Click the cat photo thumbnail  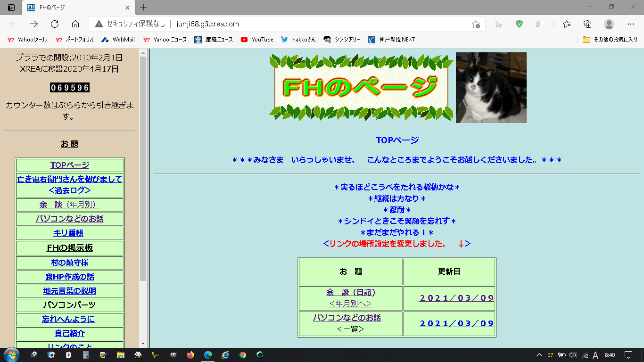[x=491, y=88]
